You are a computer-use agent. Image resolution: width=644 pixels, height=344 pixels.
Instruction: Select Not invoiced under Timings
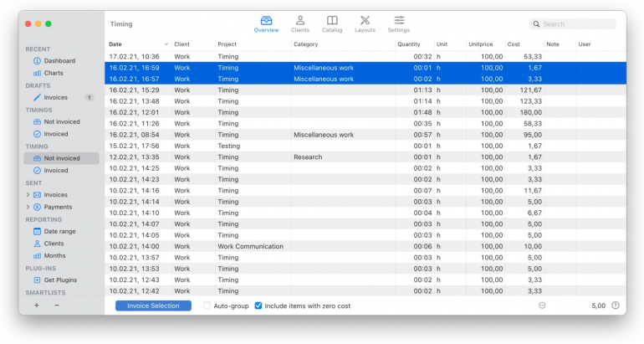point(62,121)
